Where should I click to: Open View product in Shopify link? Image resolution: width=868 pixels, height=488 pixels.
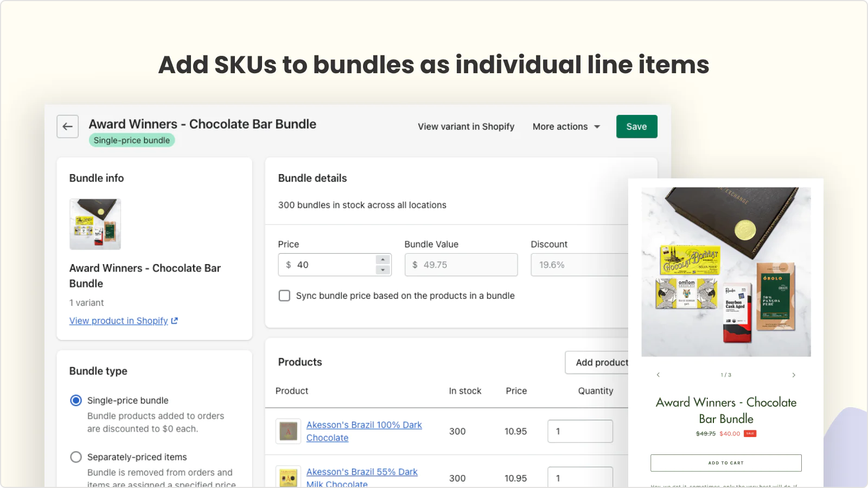pos(119,321)
